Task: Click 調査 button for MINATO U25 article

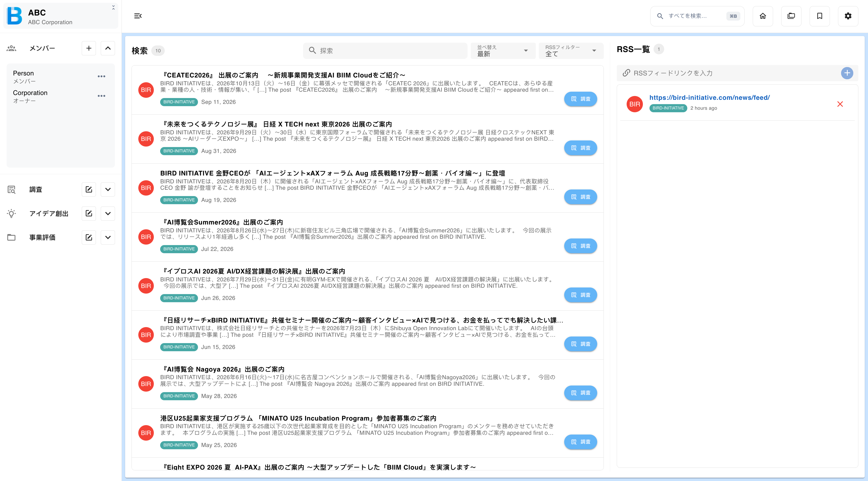Action: pyautogui.click(x=581, y=442)
